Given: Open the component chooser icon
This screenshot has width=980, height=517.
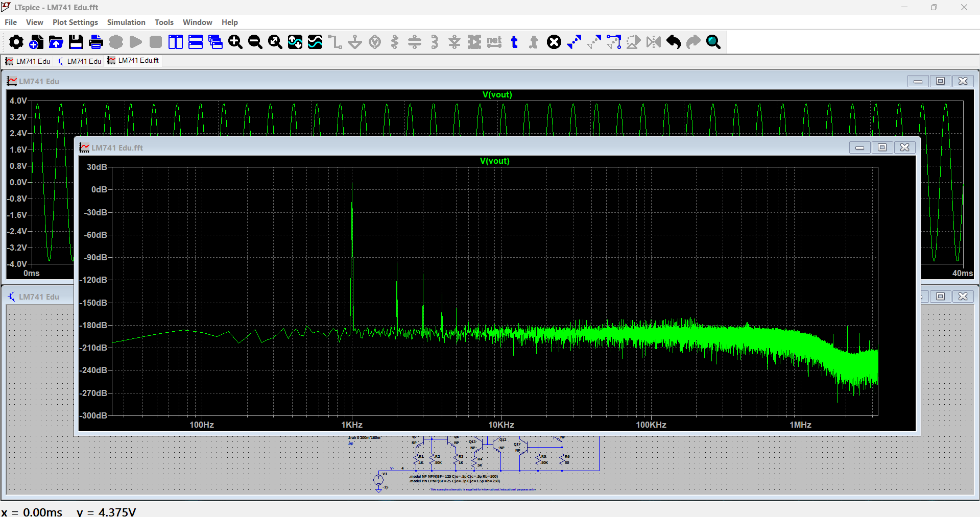Looking at the screenshot, I should pos(474,42).
